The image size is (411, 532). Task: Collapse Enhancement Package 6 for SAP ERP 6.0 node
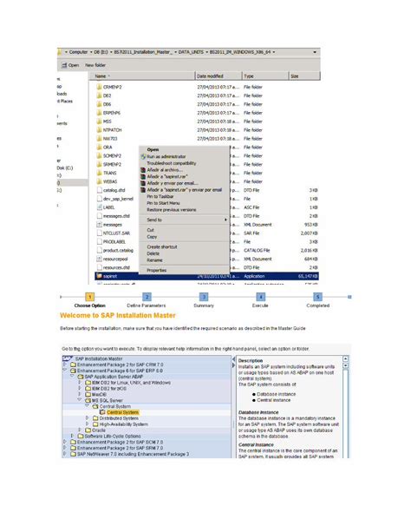pos(65,371)
